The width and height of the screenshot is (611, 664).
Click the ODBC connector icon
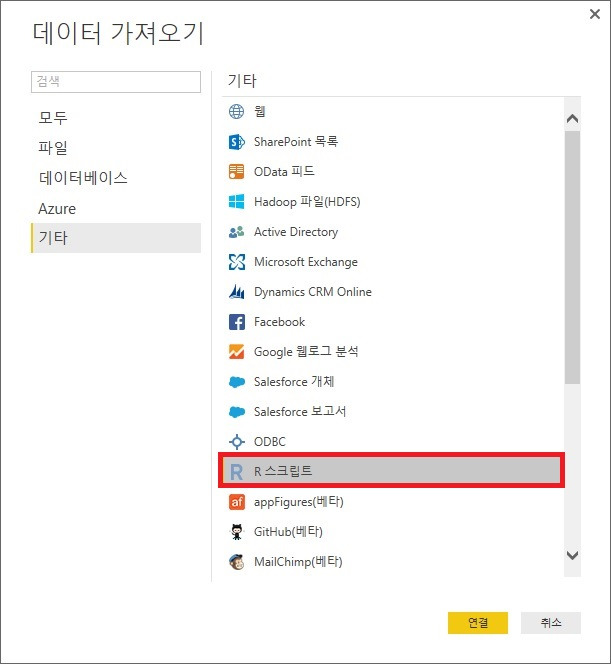click(236, 442)
